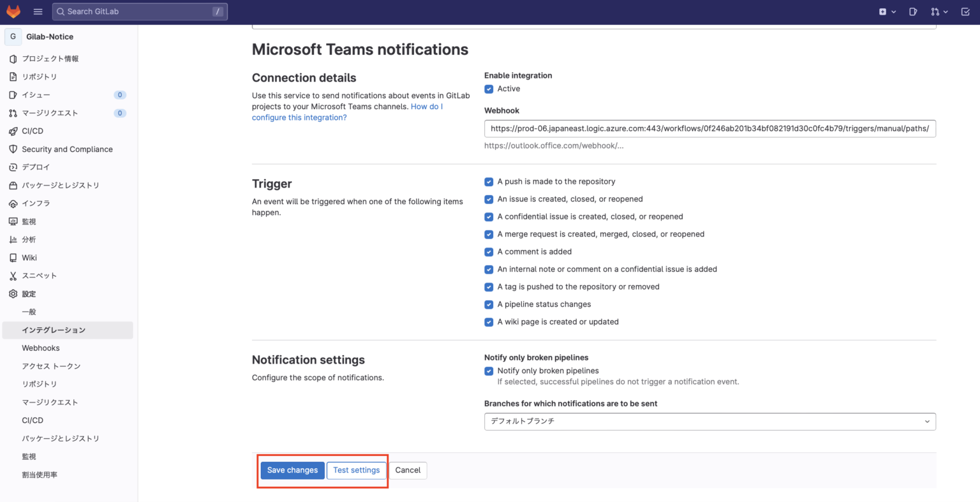Open the merge requests dropdown arrow top right

pos(946,11)
